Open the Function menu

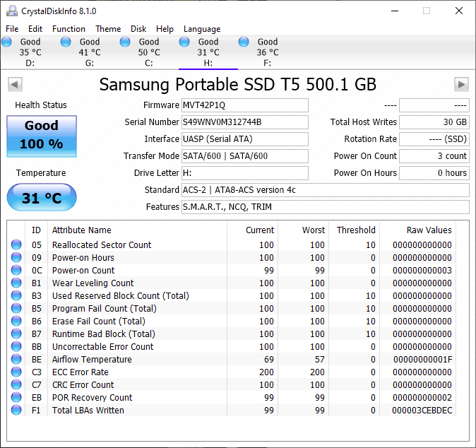[69, 29]
